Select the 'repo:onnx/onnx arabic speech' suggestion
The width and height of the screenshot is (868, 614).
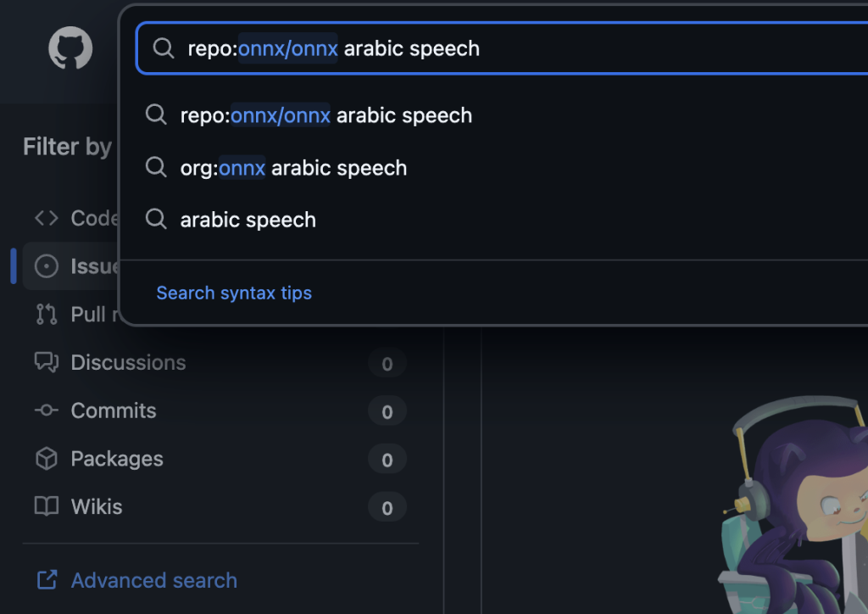click(326, 115)
